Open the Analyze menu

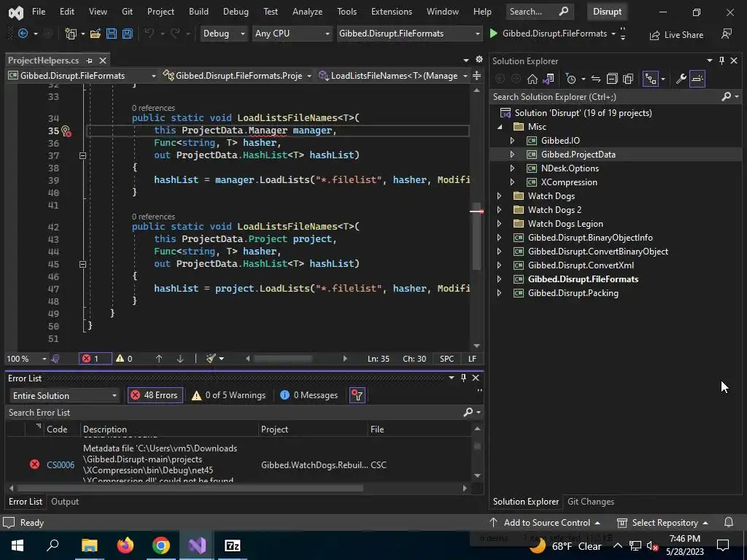pos(307,12)
